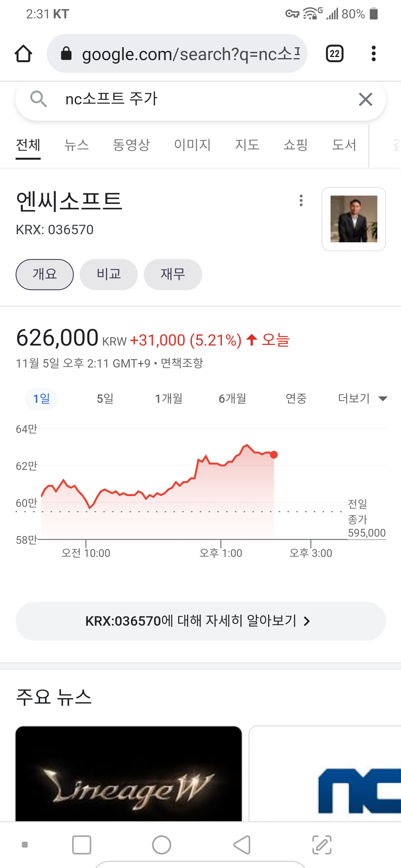
Task: Clear the search box with the X icon
Action: pos(365,99)
